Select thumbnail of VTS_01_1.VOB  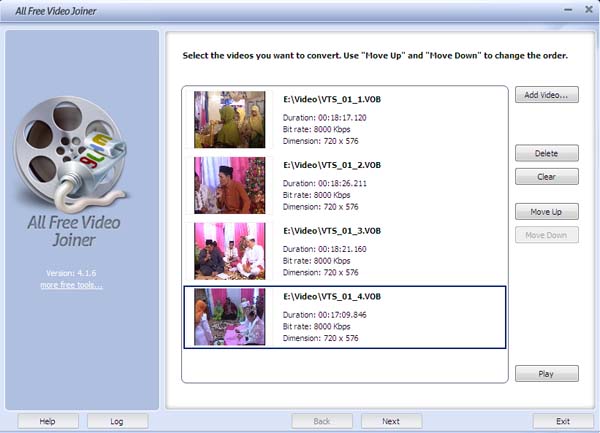tap(230, 119)
